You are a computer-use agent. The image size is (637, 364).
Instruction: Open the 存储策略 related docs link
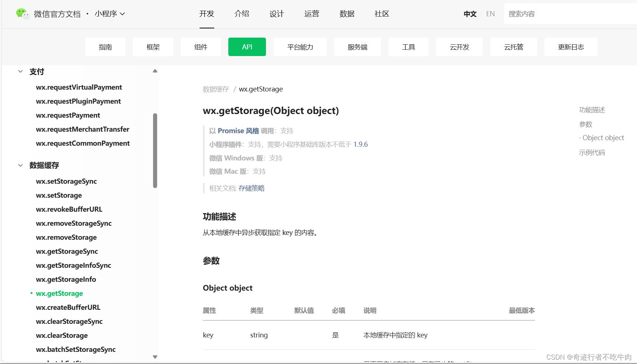pos(251,188)
